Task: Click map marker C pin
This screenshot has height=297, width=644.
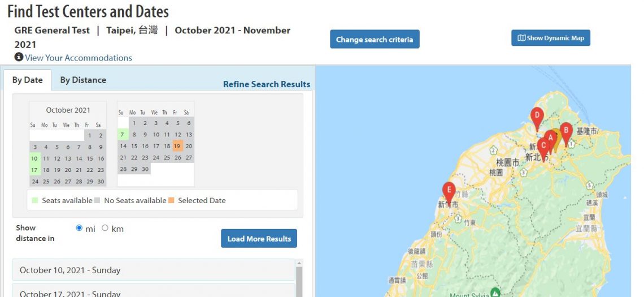Action: click(x=543, y=146)
